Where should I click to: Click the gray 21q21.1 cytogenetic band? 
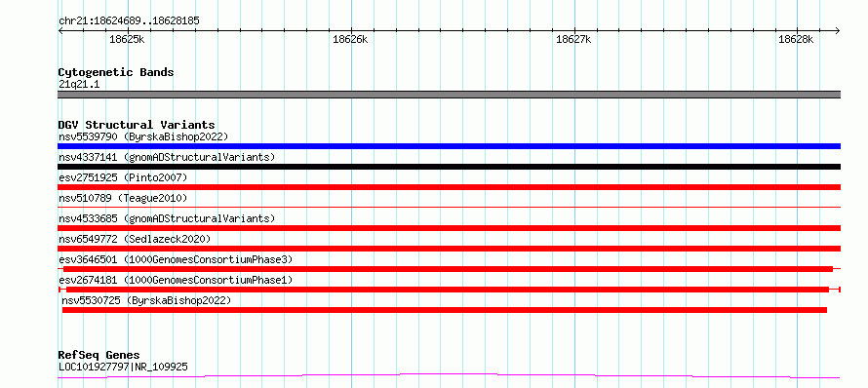click(x=449, y=95)
